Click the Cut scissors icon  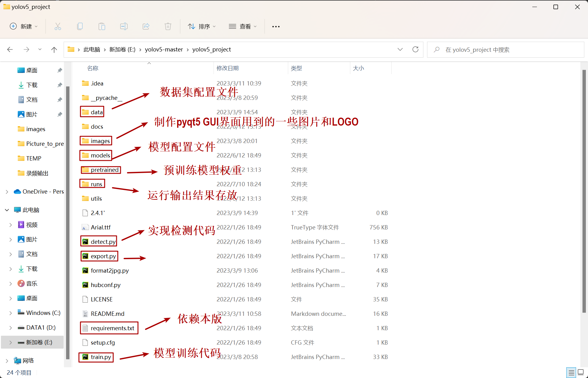click(58, 26)
